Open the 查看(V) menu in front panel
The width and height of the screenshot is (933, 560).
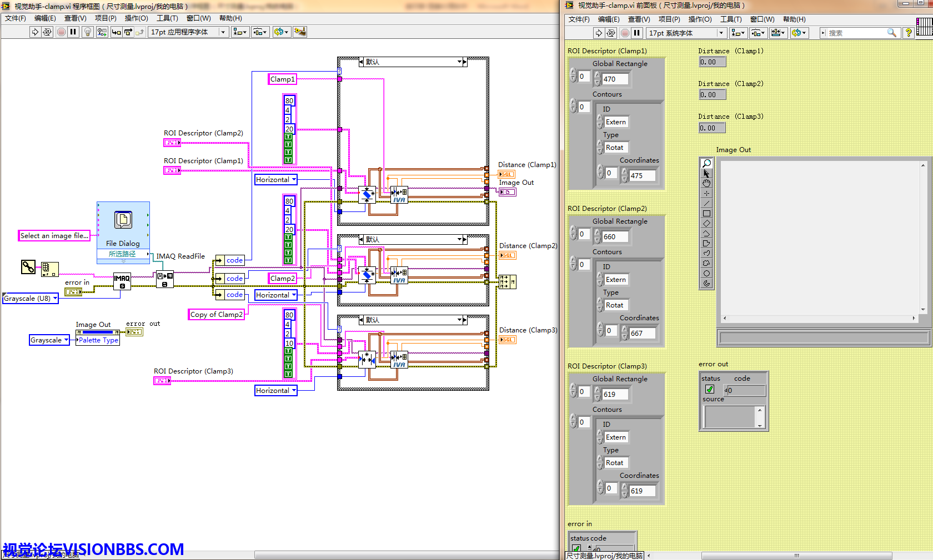[x=639, y=19]
